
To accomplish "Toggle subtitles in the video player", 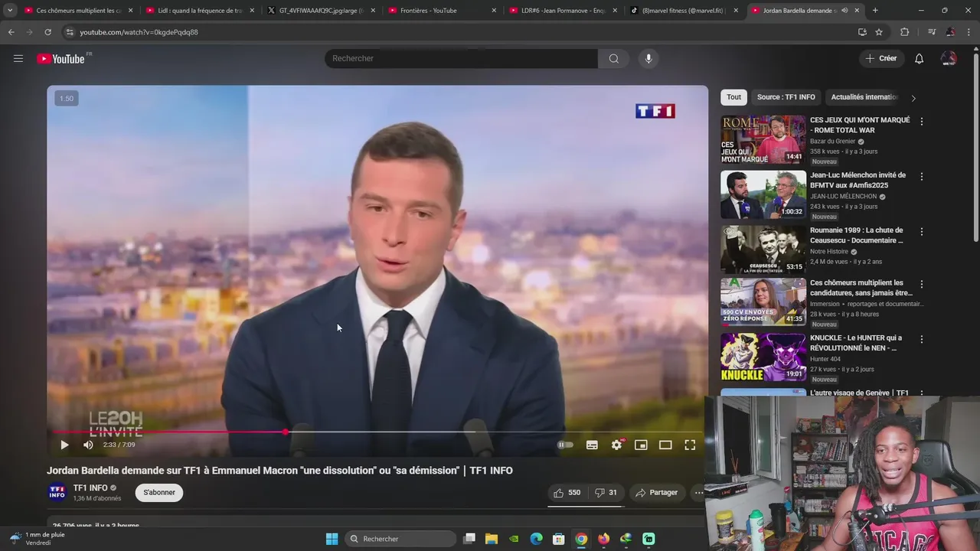I will 592,445.
